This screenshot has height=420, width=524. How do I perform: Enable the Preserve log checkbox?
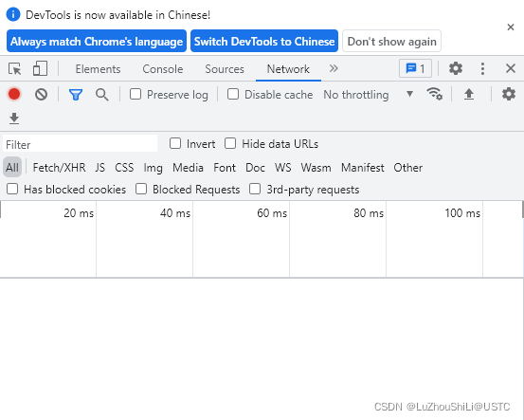[136, 94]
